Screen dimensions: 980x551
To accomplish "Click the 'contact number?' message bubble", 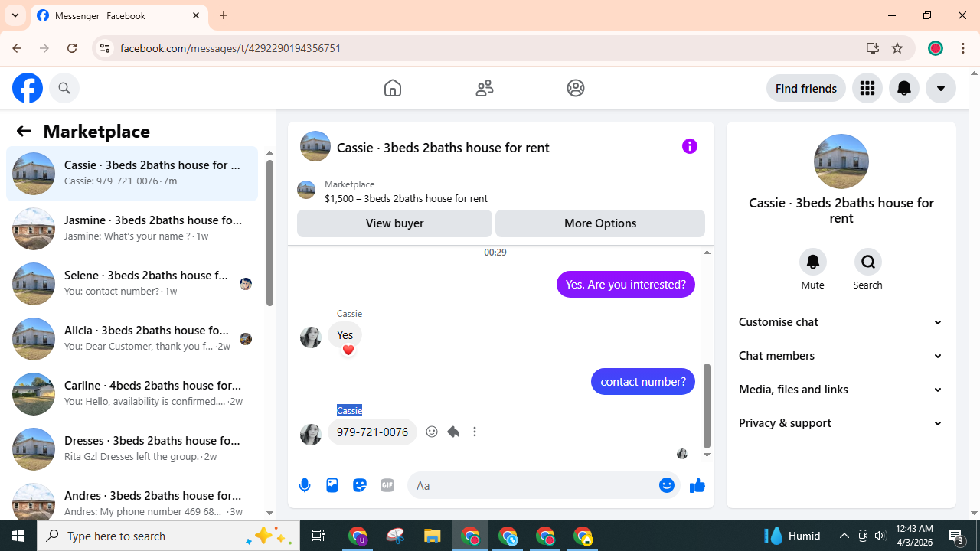I will tap(643, 382).
